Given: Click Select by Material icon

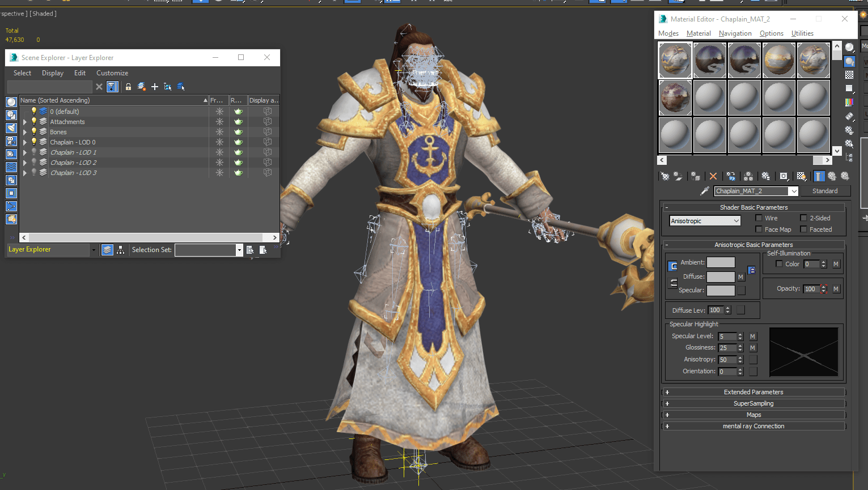Looking at the screenshot, I should coord(849,144).
